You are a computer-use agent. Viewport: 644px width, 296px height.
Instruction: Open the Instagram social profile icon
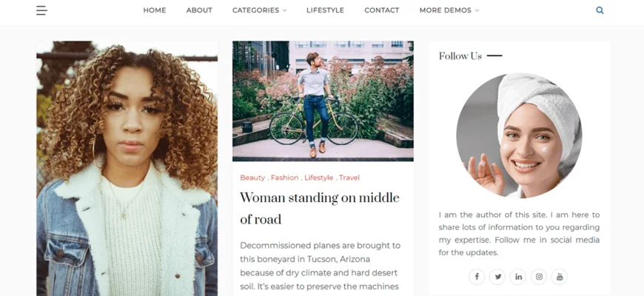pos(539,277)
